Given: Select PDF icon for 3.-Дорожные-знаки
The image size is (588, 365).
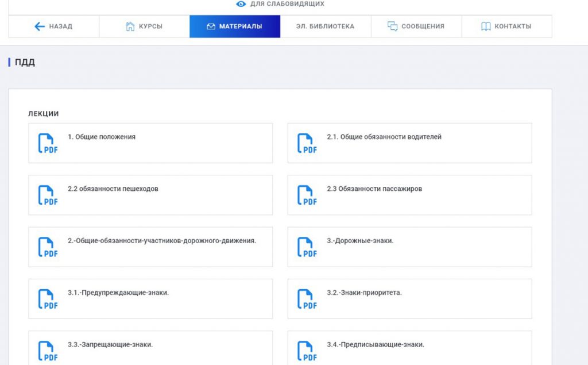Looking at the screenshot, I should point(307,247).
